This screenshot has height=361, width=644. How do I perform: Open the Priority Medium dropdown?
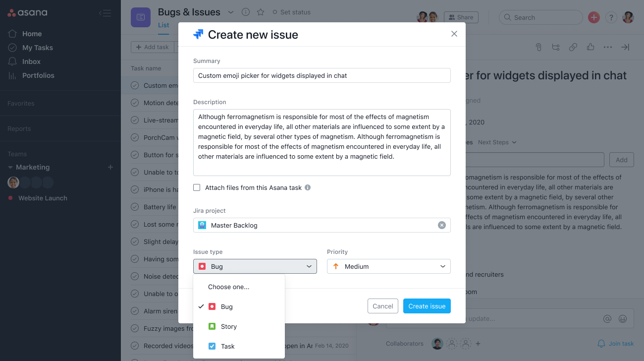point(388,266)
